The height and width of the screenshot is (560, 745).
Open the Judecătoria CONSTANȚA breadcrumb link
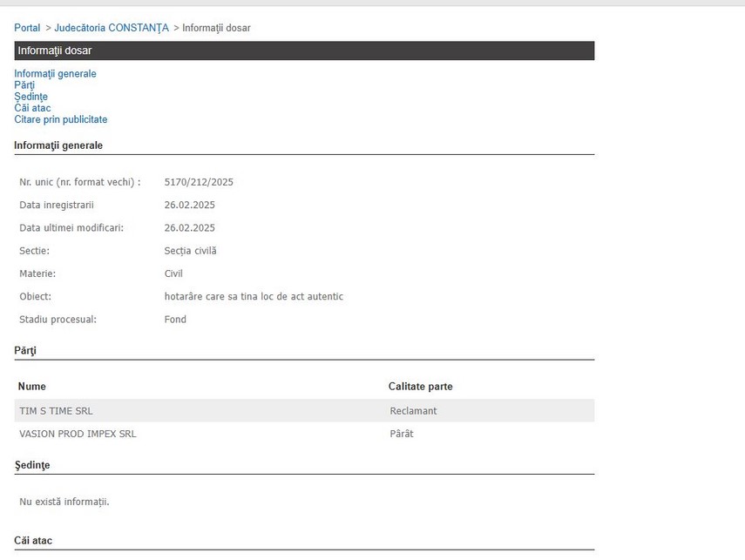tap(112, 28)
